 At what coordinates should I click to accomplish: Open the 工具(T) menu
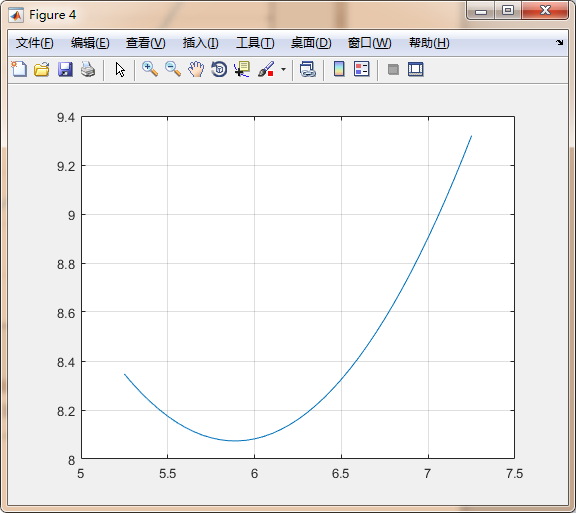coord(255,43)
